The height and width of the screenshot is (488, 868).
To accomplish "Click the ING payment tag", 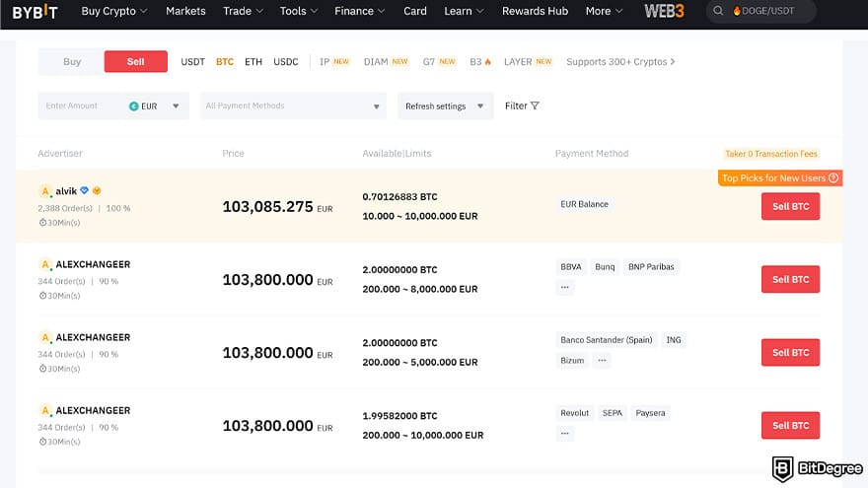I will [x=674, y=340].
